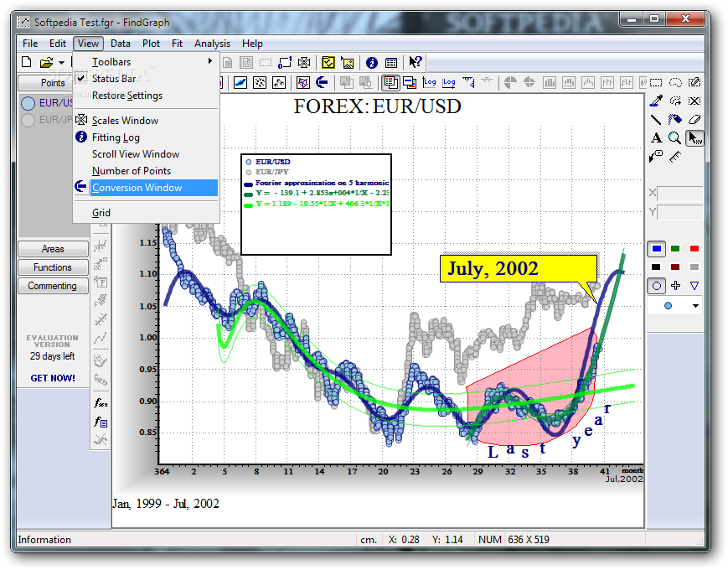Viewport: 728px width, 570px height.
Task: Pick the gray color swatch
Action: (x=694, y=267)
